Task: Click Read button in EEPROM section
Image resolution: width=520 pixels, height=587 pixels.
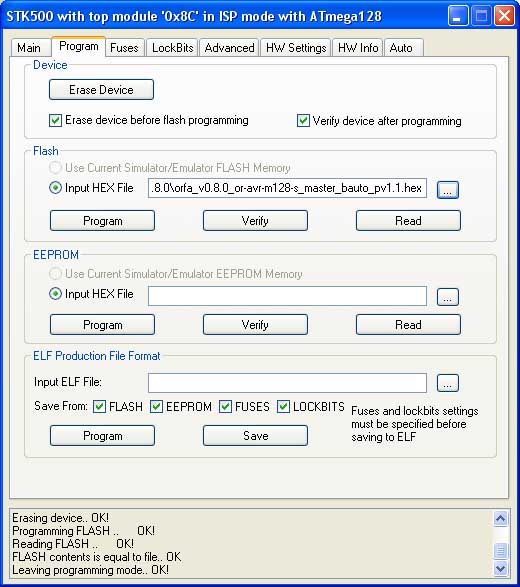Action: point(408,325)
